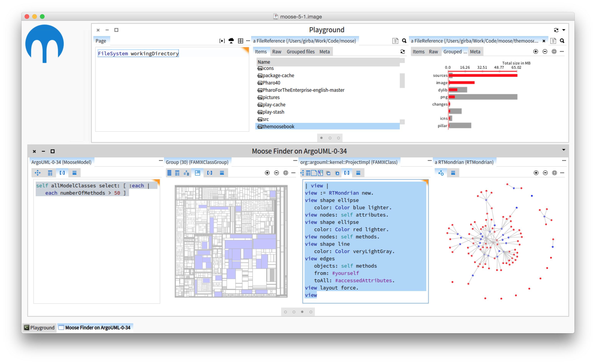The image size is (596, 364).
Task: Open brackets evaluator in FAMIXClassGroup pane
Action: (x=209, y=173)
